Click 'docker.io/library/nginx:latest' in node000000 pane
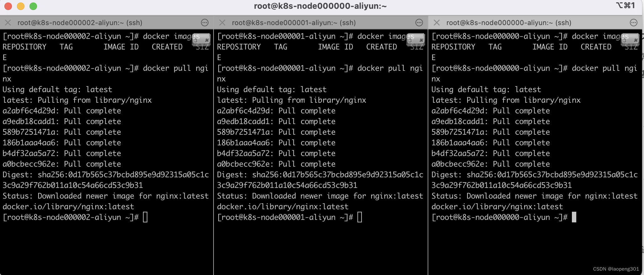The height and width of the screenshot is (275, 644). [x=497, y=207]
